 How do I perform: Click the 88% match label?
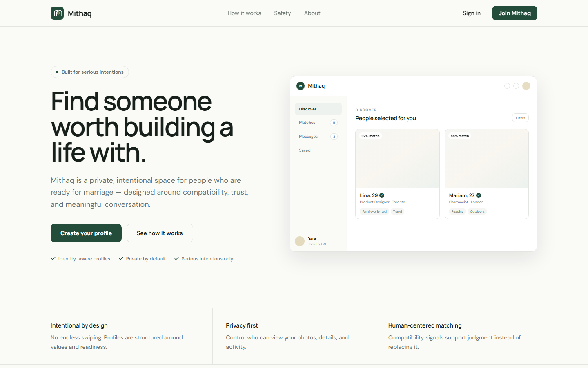(460, 136)
